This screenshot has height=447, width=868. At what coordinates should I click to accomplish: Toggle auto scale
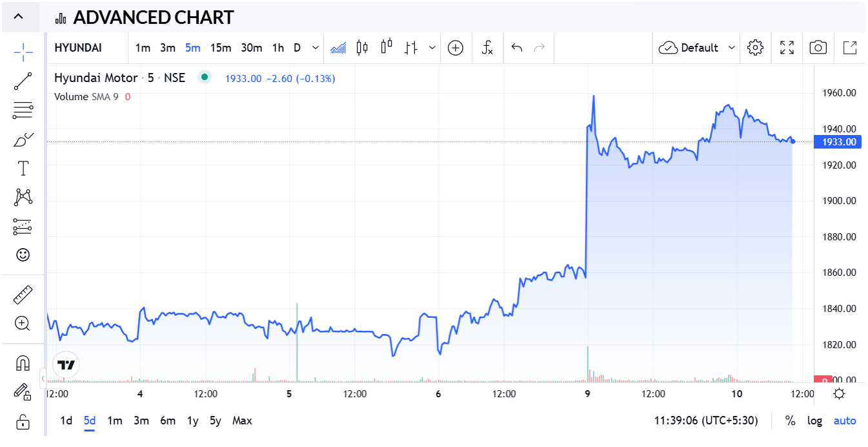[845, 421]
